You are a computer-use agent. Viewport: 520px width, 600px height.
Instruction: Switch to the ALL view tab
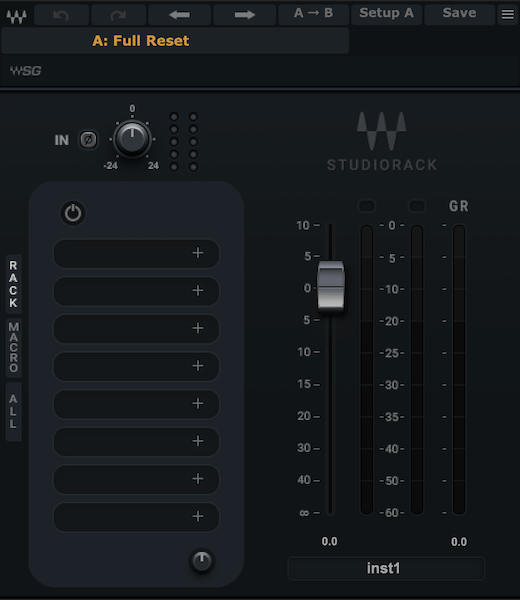13,411
